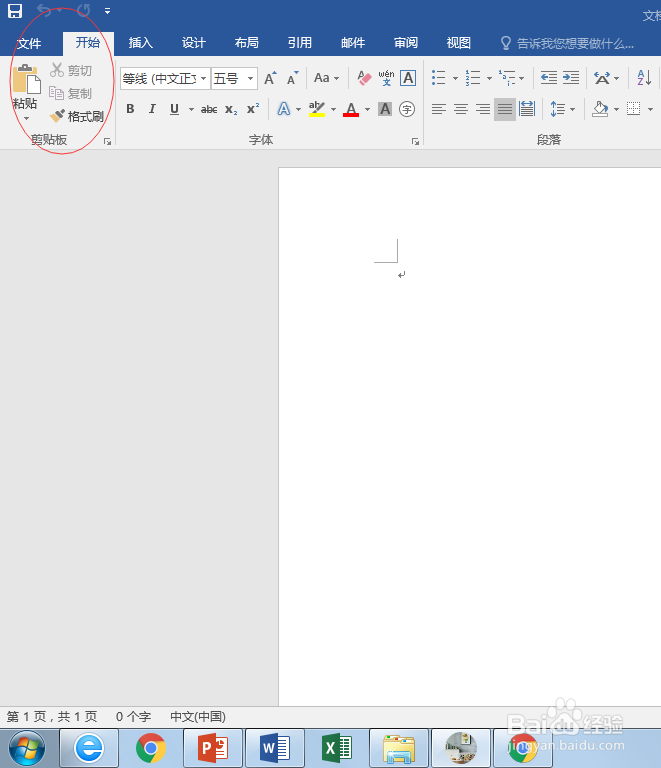Viewport: 661px width, 768px height.
Task: Expand highlight color dropdown arrow
Action: pyautogui.click(x=333, y=109)
